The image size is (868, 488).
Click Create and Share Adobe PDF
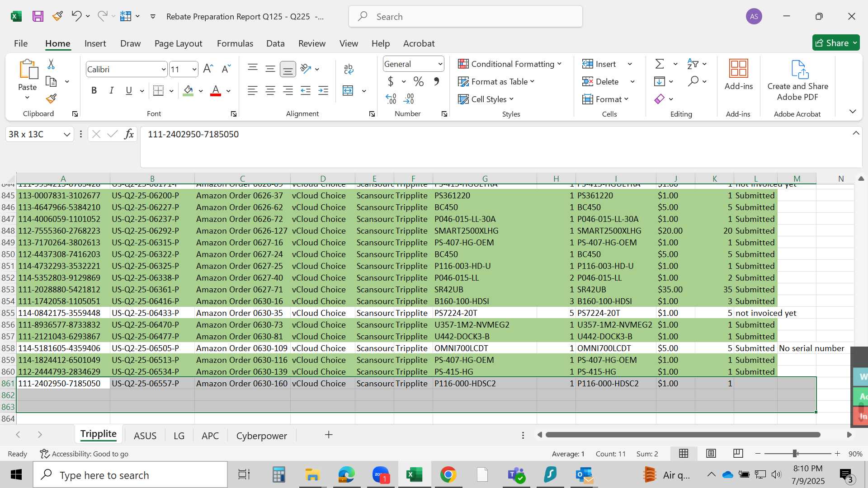tap(798, 80)
